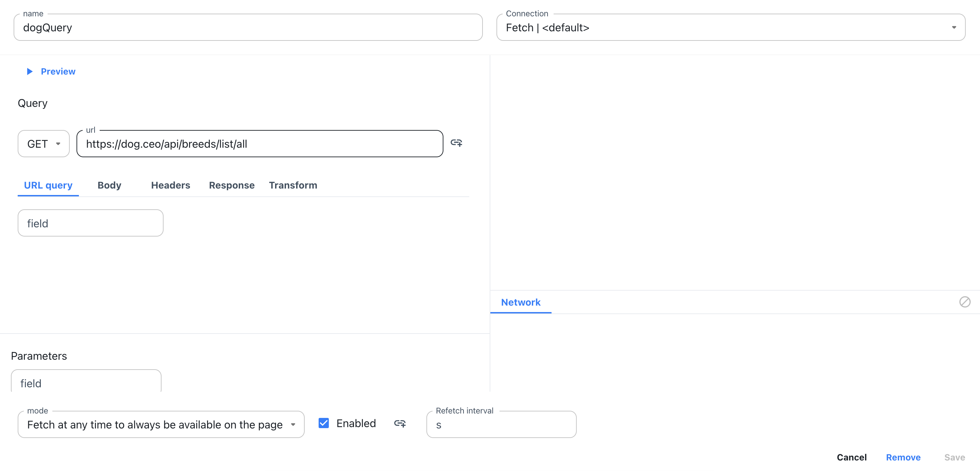Click the URL query field input

pos(91,223)
